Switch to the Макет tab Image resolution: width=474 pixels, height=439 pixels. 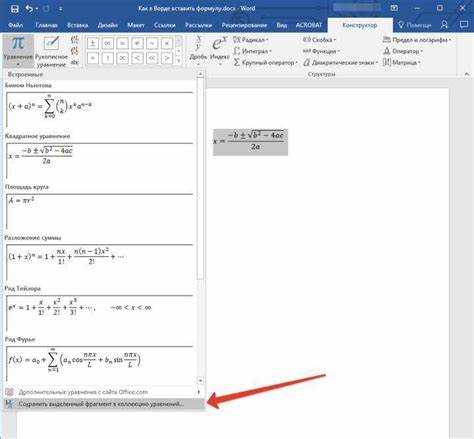point(136,25)
